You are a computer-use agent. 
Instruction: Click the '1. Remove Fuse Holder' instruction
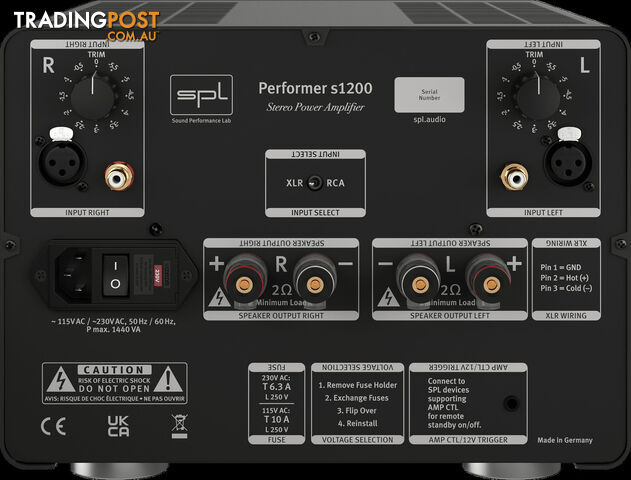pos(357,385)
